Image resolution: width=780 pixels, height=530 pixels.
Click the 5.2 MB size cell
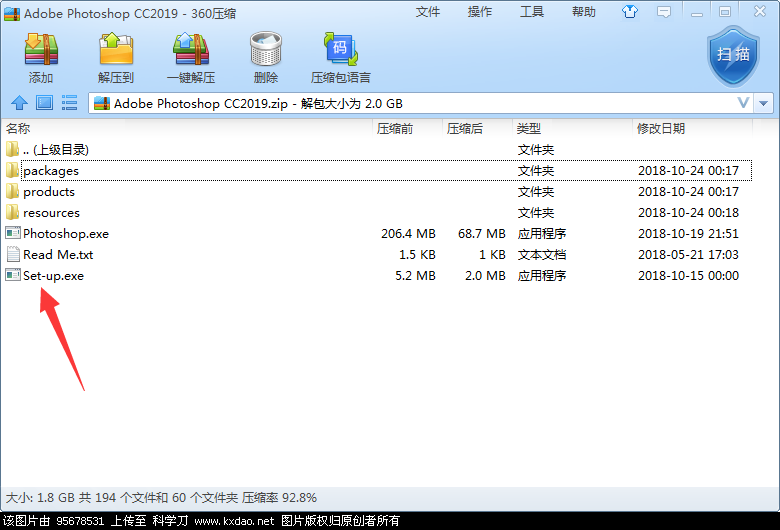pos(415,276)
